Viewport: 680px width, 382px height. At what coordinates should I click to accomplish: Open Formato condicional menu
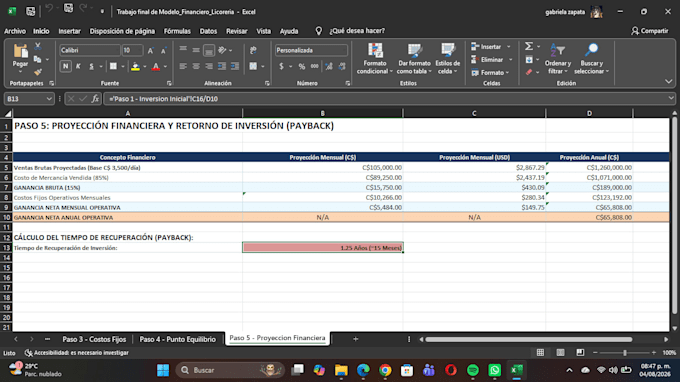click(375, 59)
